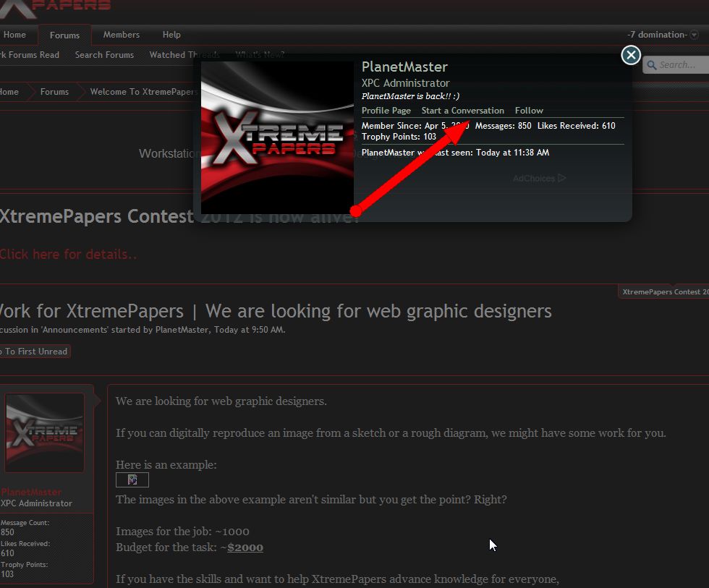Viewport: 709px width, 588px height.
Task: Click the thread title Work for XtremePapers
Action: click(276, 312)
